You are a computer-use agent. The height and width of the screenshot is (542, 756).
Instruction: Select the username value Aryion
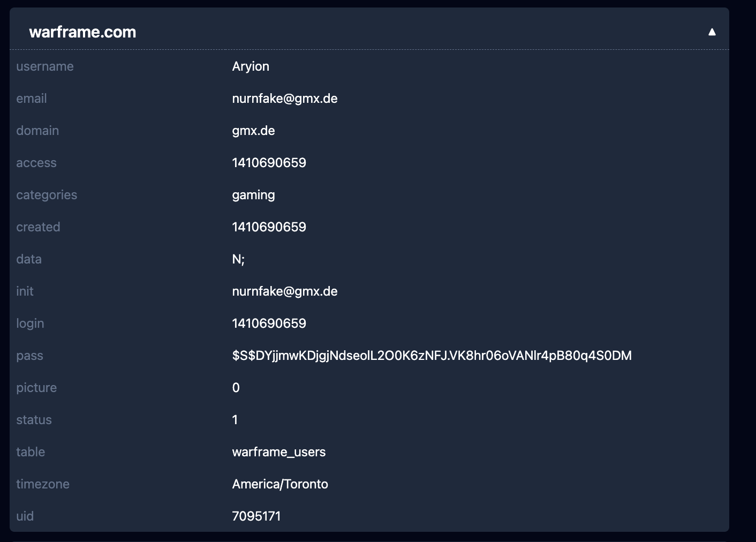point(251,66)
